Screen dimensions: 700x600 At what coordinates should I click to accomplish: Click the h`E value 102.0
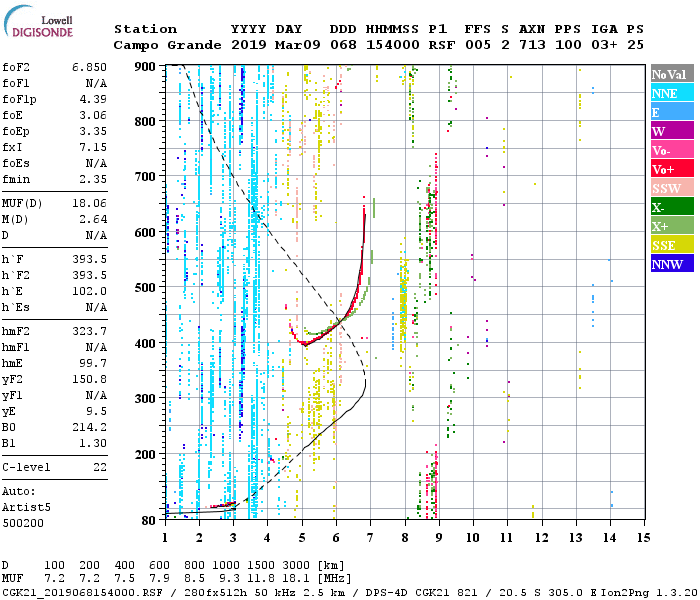(89, 292)
